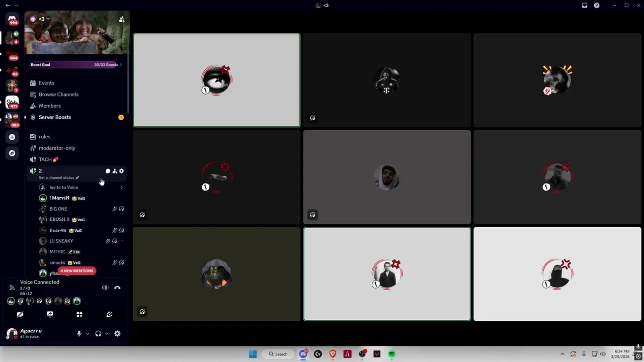Start an activity four-squares icon
Image resolution: width=644 pixels, height=362 pixels.
click(x=79, y=314)
